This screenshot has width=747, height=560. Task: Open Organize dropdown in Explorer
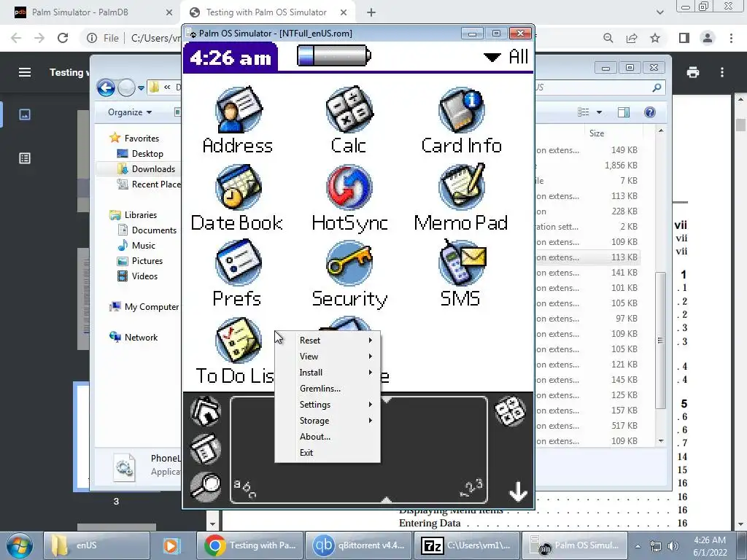(x=130, y=112)
